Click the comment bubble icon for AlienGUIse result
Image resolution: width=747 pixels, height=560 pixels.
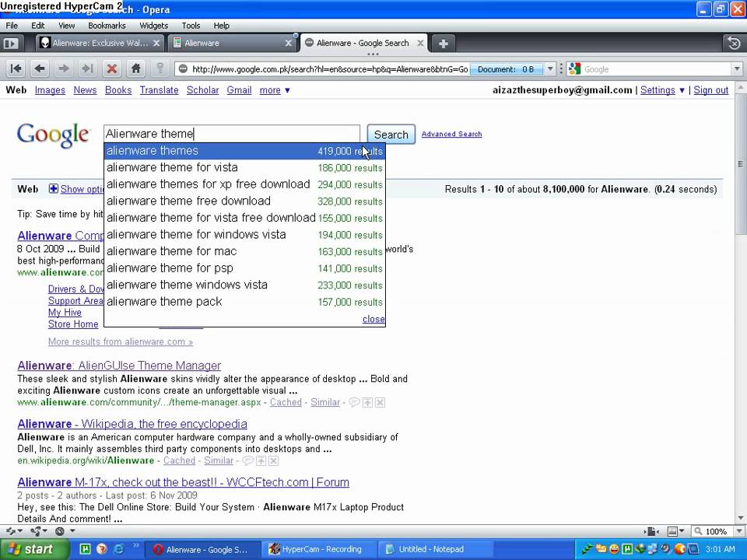point(354,402)
